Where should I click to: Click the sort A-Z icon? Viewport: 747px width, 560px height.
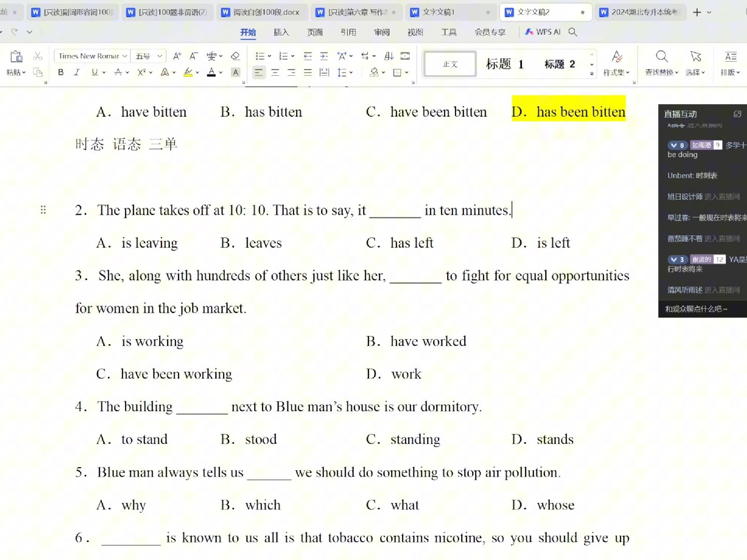click(x=389, y=56)
